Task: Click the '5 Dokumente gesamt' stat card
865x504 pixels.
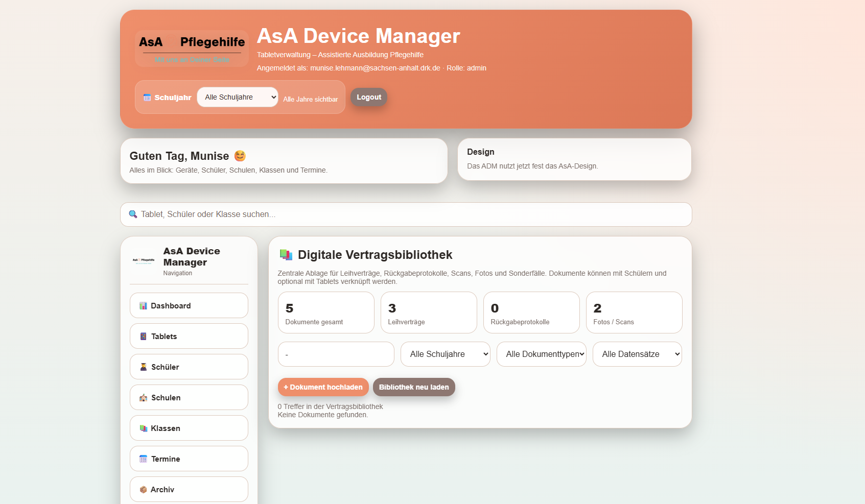Action: pos(326,313)
